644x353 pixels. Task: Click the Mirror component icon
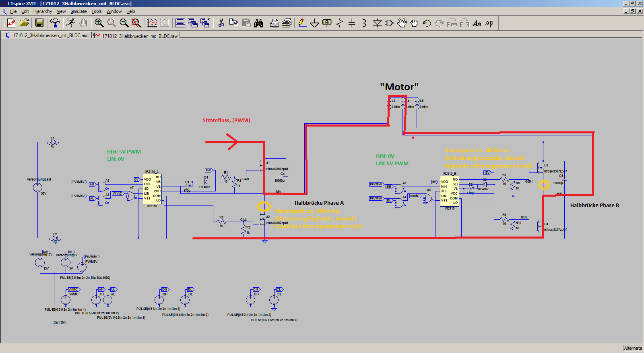point(464,23)
